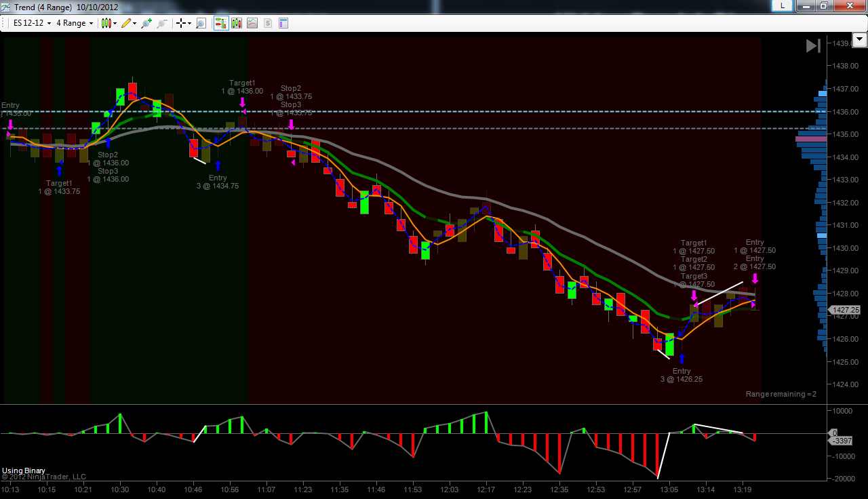This screenshot has height=499, width=868.
Task: Select the crosshair cursor icon
Action: (x=181, y=23)
